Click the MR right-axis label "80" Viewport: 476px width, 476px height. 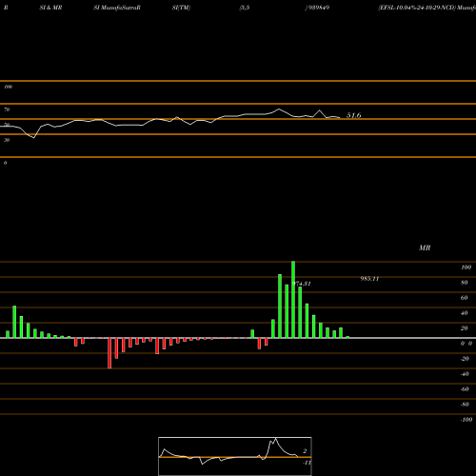click(465, 283)
